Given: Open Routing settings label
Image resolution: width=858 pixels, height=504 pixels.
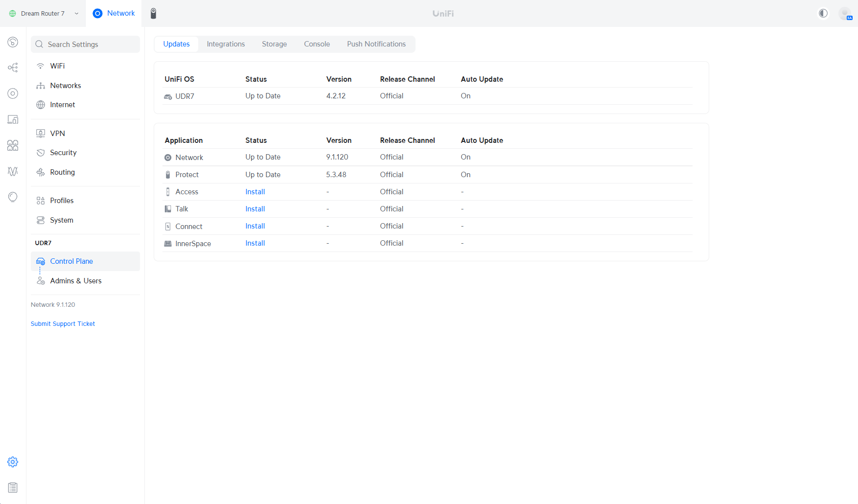Looking at the screenshot, I should pos(62,172).
